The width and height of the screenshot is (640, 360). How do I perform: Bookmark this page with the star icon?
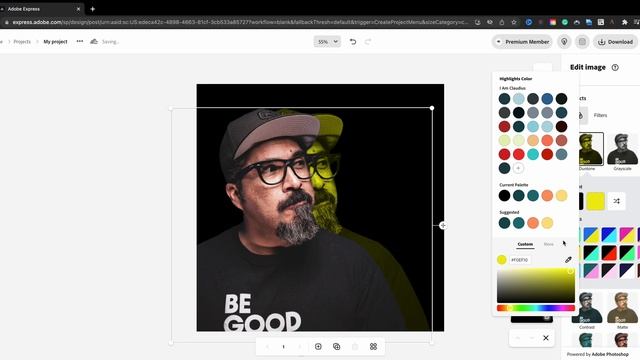tap(514, 22)
